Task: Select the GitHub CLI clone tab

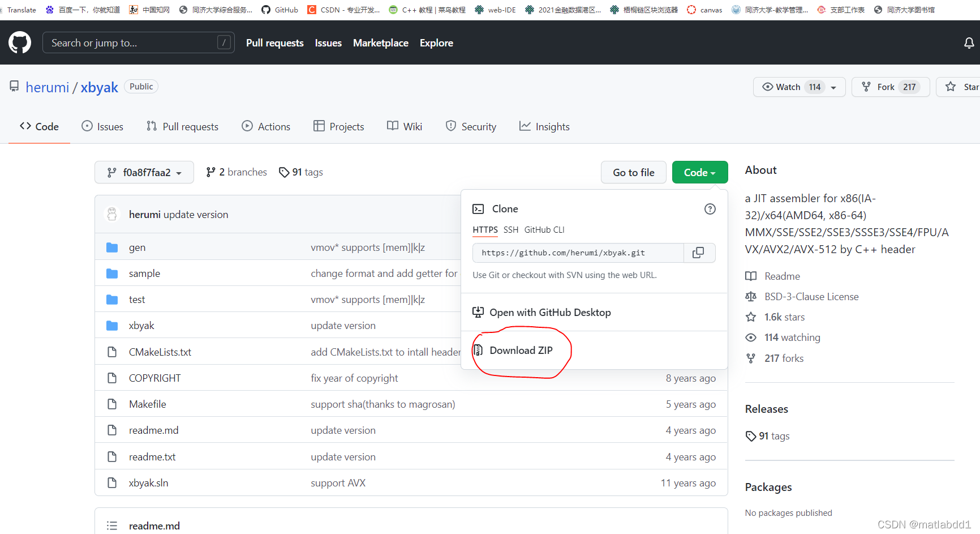Action: click(x=544, y=229)
